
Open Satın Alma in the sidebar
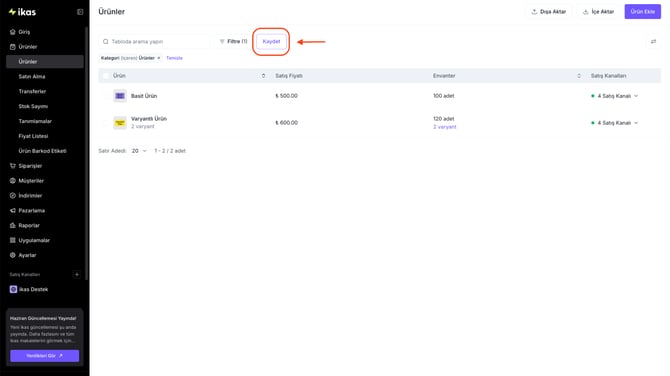coord(32,76)
